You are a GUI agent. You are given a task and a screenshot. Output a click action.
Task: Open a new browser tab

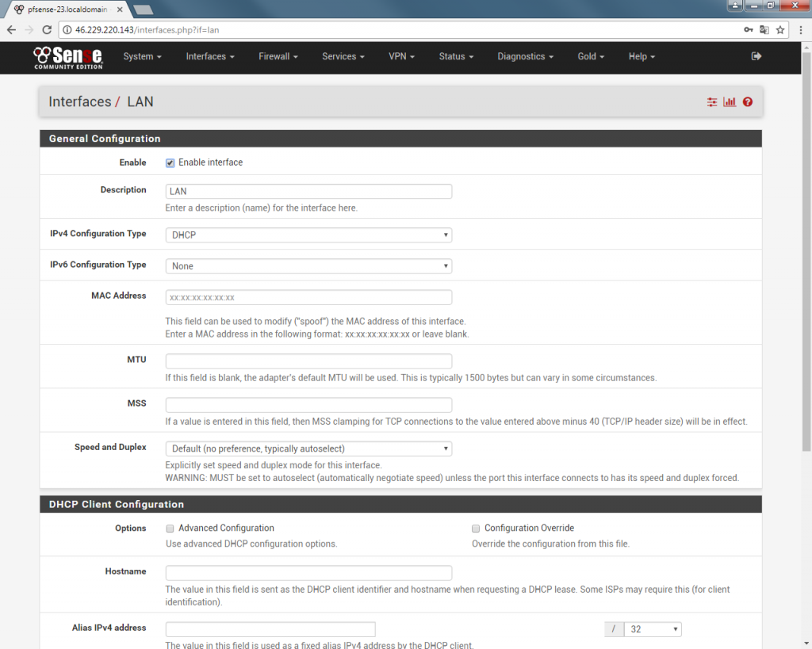click(143, 10)
